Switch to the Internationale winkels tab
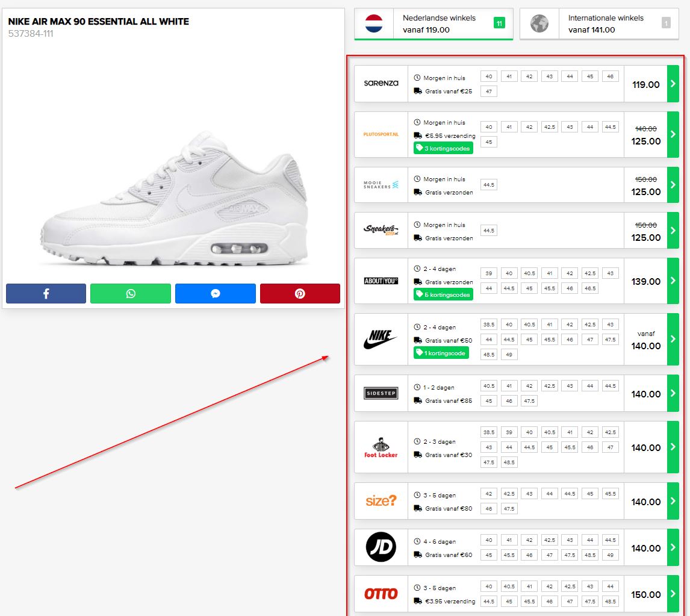Viewport: 690px width, 616px height. click(599, 23)
